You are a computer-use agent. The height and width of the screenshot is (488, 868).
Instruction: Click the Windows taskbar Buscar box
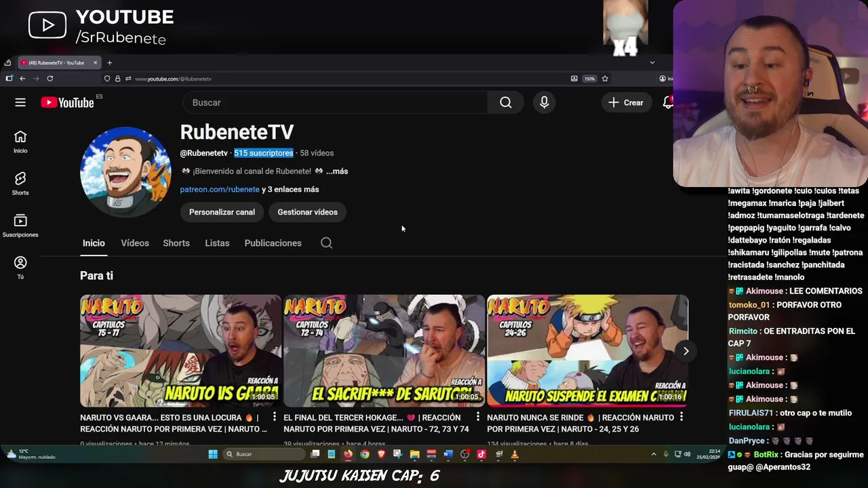pyautogui.click(x=265, y=454)
